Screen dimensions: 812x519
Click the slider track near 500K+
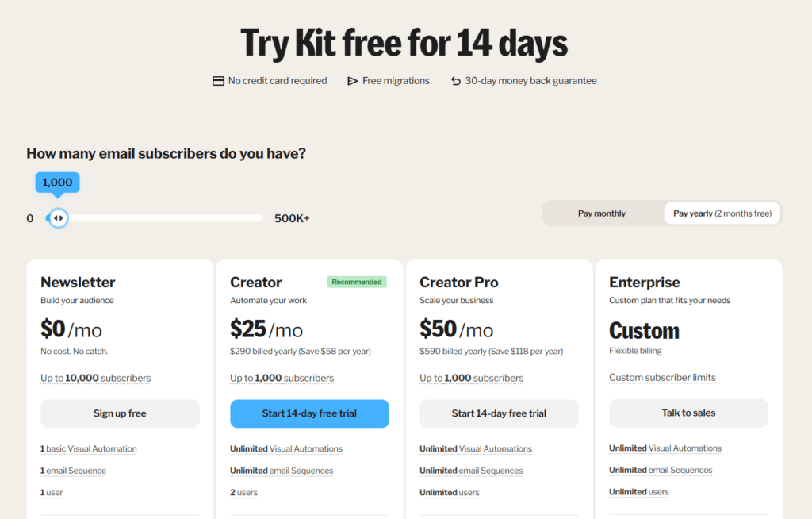click(x=254, y=218)
